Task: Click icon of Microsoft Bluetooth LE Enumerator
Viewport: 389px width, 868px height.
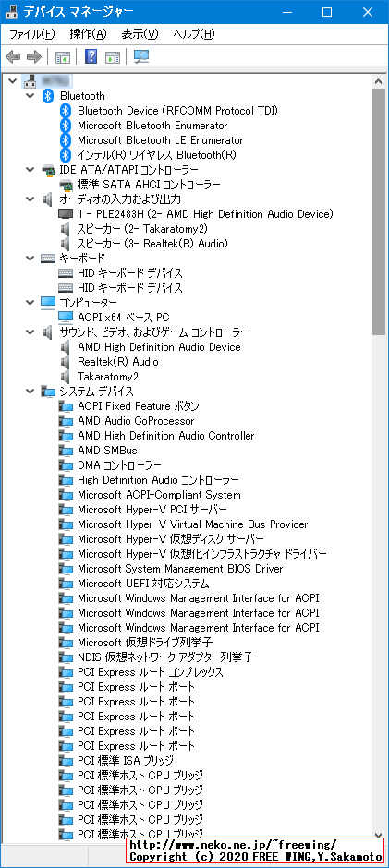Action: pyautogui.click(x=66, y=140)
